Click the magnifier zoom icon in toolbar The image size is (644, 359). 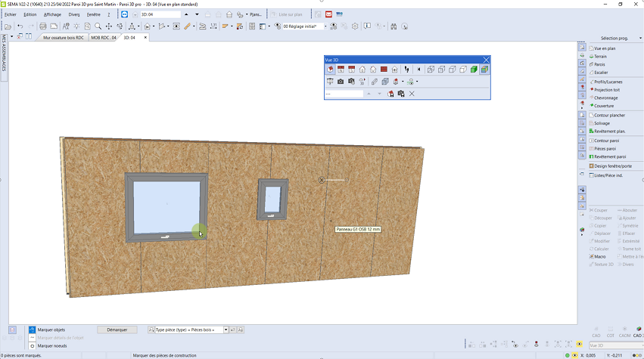point(98,26)
